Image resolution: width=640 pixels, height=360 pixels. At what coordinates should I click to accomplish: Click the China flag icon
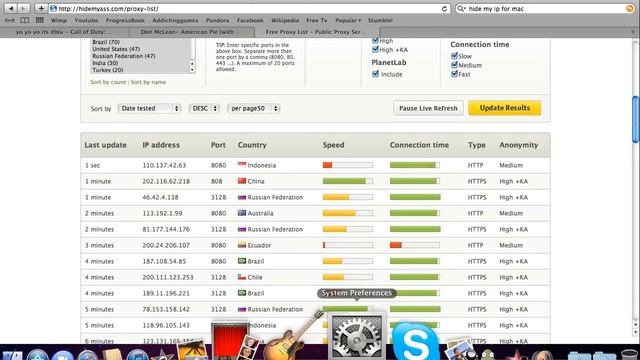(242, 181)
